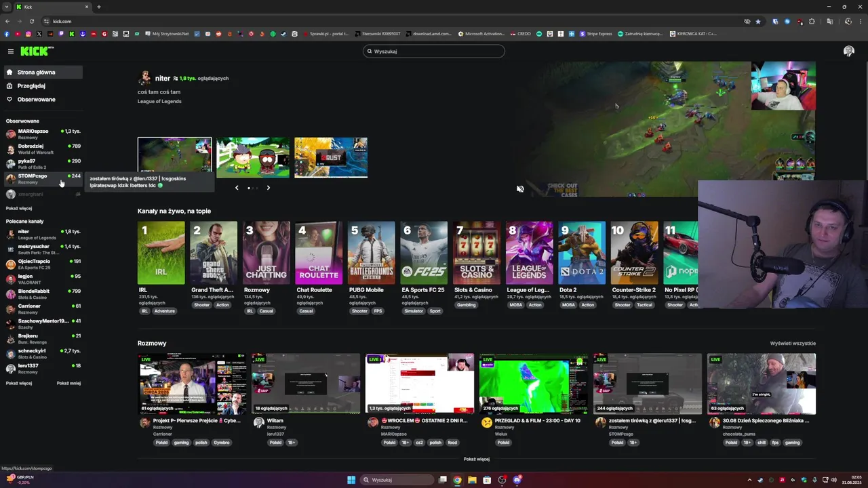Viewport: 868px width, 488px height.
Task: Open EA Sports FC 25 category card
Action: [x=424, y=253]
